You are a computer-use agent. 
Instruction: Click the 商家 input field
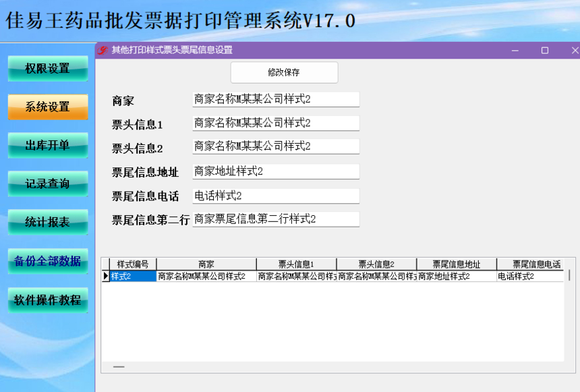click(x=276, y=99)
